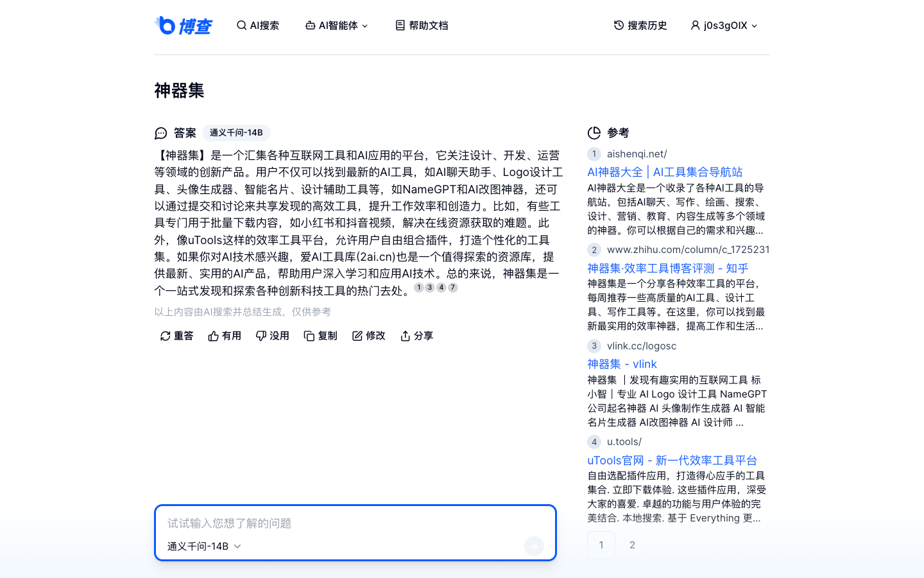Open the uTools官网 reference link
The image size is (924, 578).
[671, 460]
